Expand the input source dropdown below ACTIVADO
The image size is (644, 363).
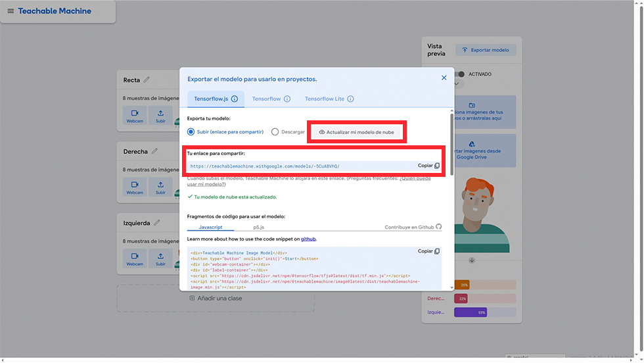tap(459, 84)
